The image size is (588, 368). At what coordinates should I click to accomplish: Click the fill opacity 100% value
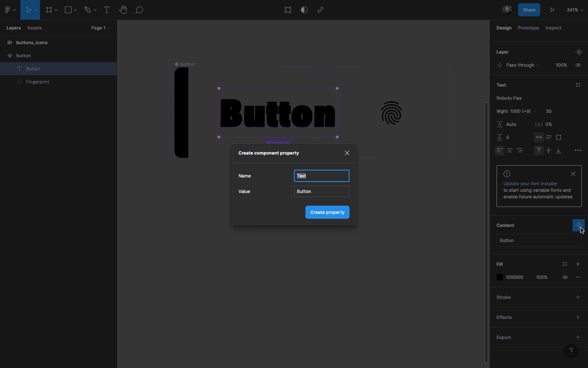541,277
